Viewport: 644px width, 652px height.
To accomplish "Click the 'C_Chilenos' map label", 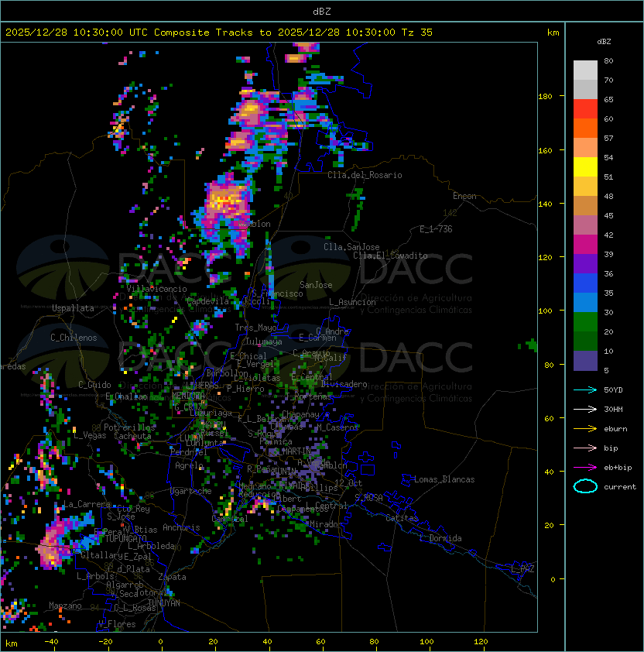I will [74, 338].
